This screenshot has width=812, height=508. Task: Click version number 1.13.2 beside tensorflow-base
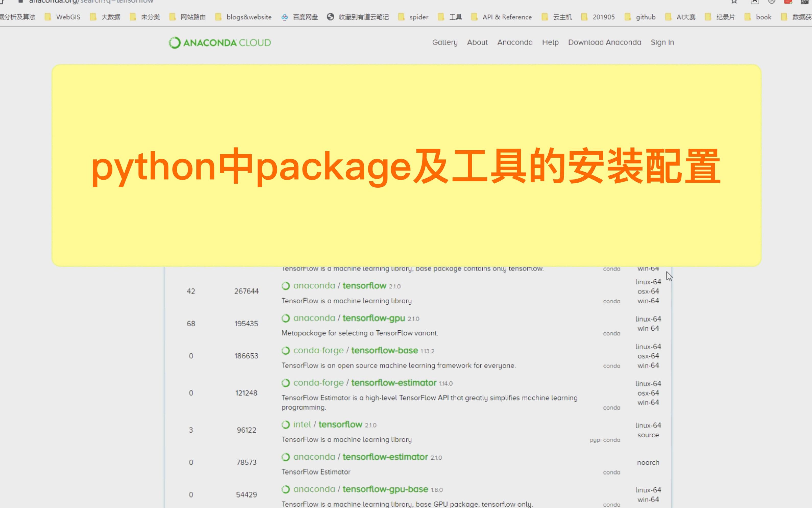tap(428, 352)
